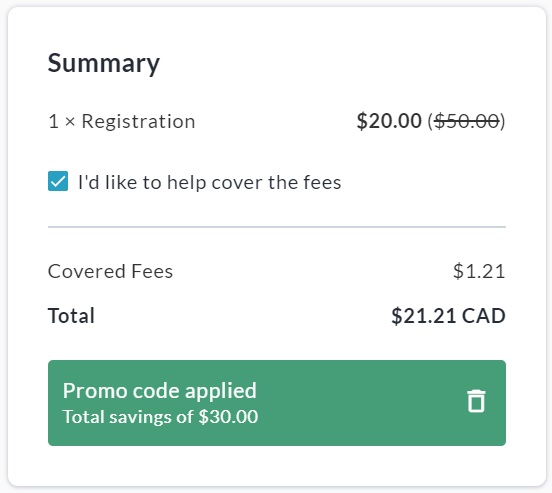Click the quantity "1" before Registration
The width and height of the screenshot is (552, 493).
(x=53, y=121)
